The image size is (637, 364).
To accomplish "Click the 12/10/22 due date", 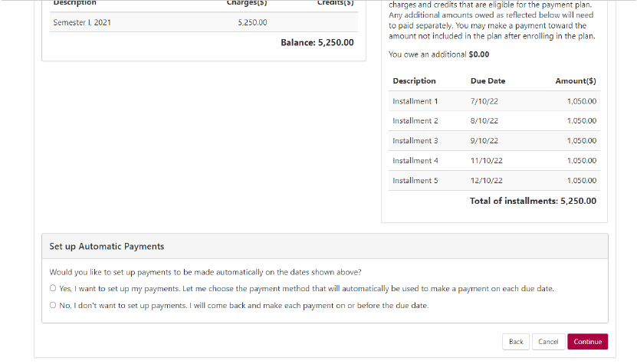I will 486,181.
